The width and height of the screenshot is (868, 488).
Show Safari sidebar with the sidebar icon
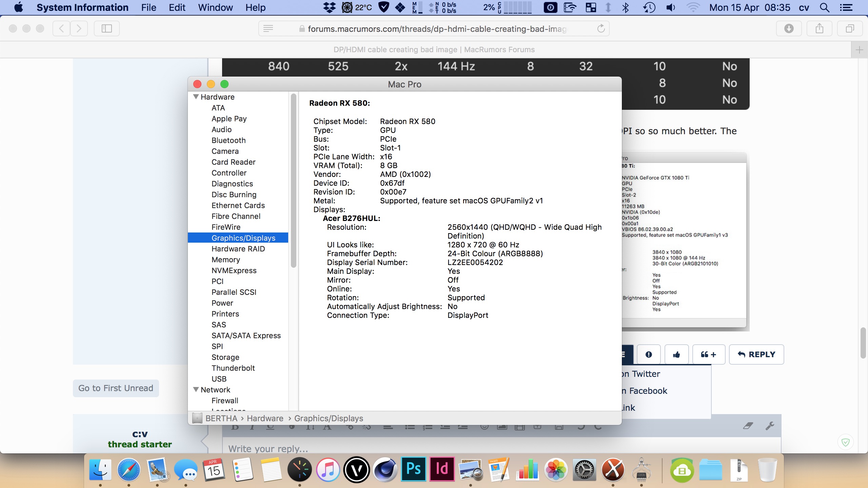tap(107, 28)
